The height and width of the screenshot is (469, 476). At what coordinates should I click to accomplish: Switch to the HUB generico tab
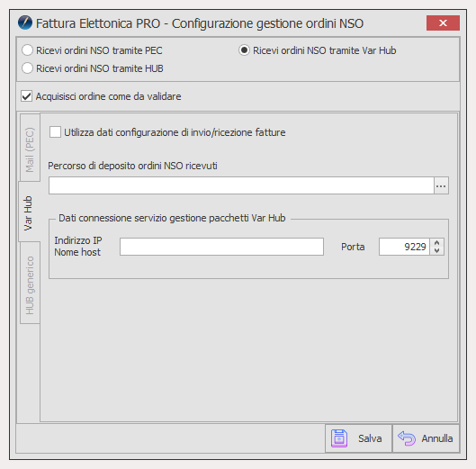click(30, 283)
